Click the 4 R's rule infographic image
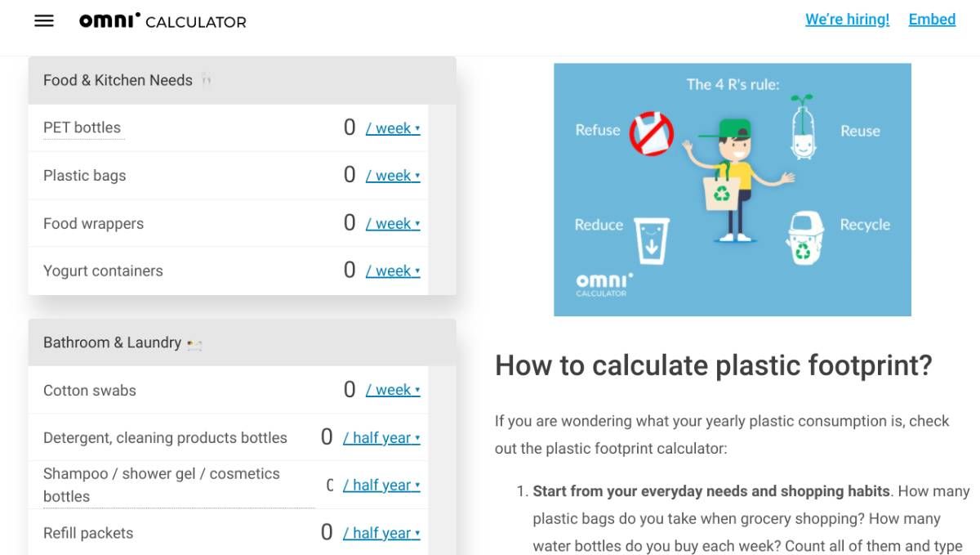 pos(732,190)
